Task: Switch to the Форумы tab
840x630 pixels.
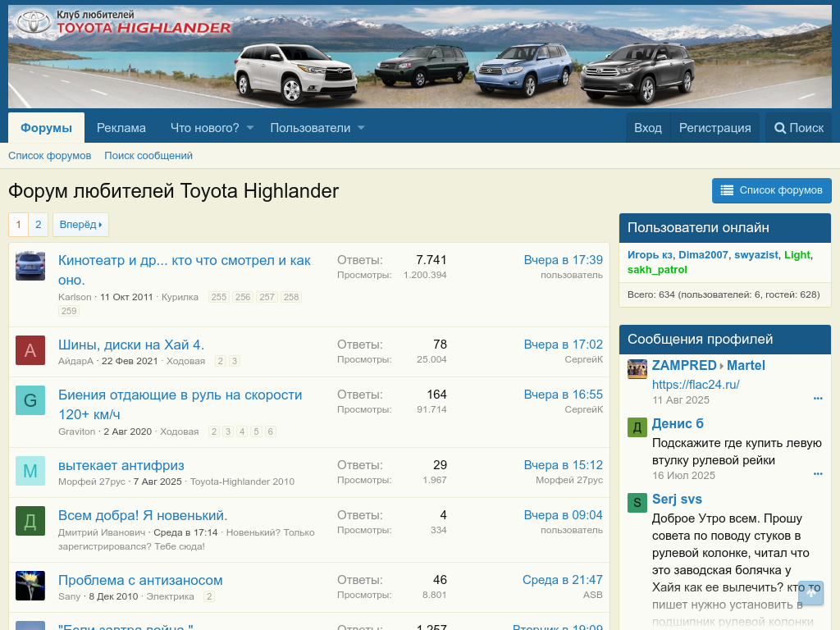Action: [46, 128]
